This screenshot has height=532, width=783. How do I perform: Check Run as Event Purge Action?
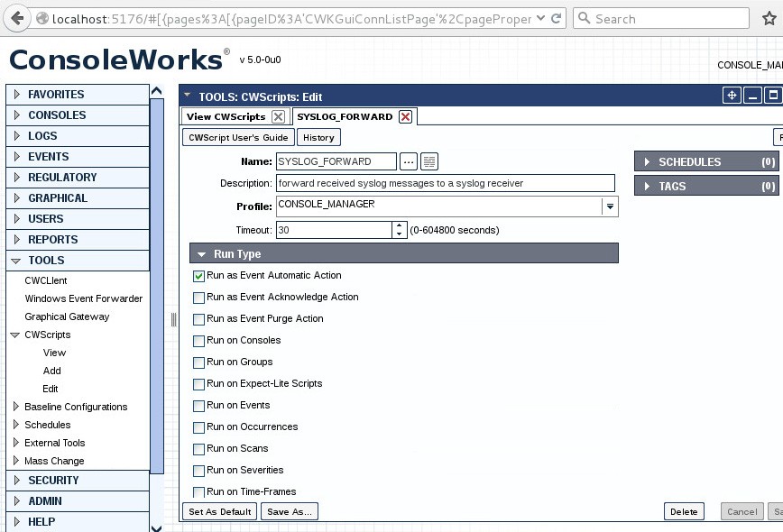198,319
